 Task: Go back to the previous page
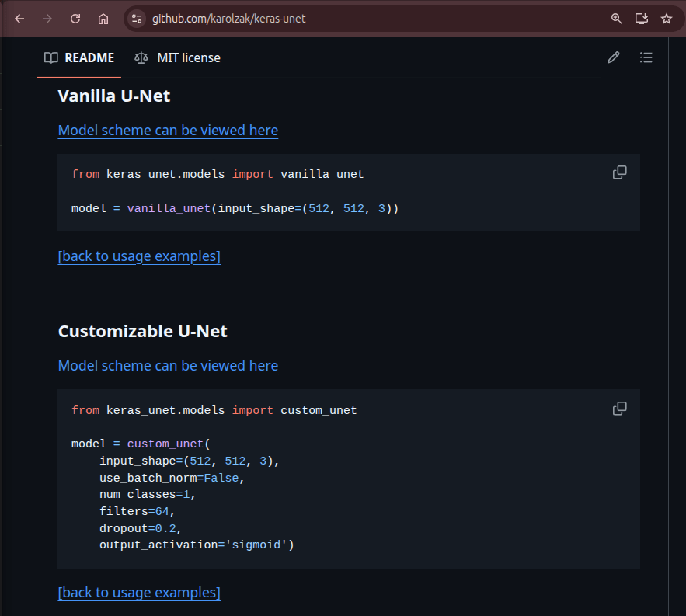tap(19, 19)
